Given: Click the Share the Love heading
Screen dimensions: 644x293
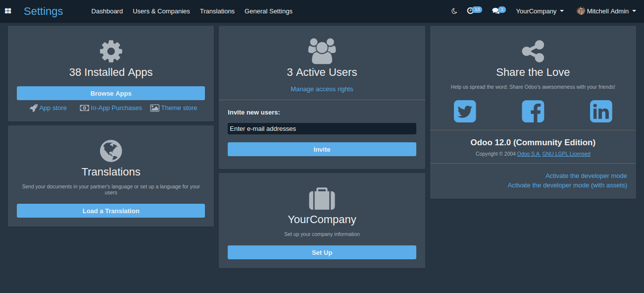Looking at the screenshot, I should (533, 72).
